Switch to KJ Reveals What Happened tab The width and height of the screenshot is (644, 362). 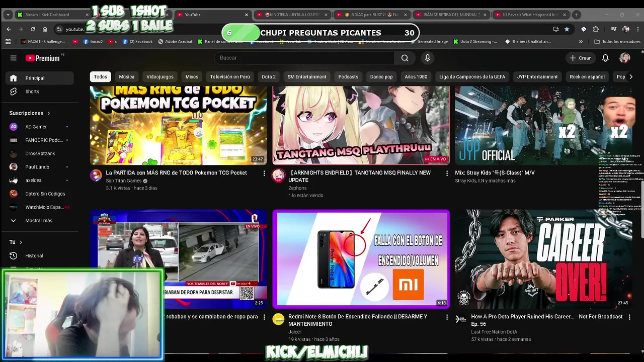(531, 15)
